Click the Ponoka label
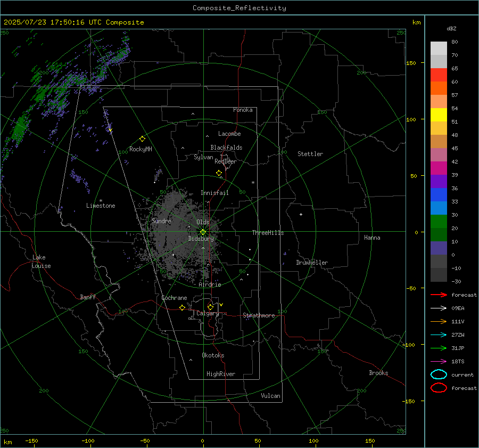The height and width of the screenshot is (448, 479). coord(243,110)
